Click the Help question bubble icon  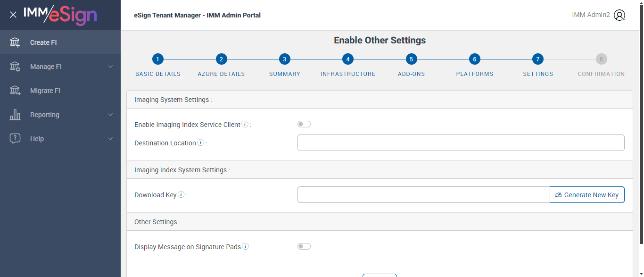[x=15, y=139]
